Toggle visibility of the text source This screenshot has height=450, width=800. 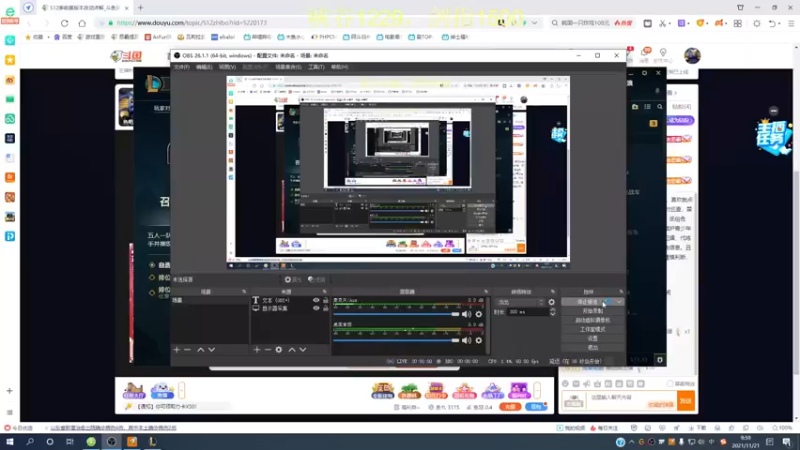point(316,301)
